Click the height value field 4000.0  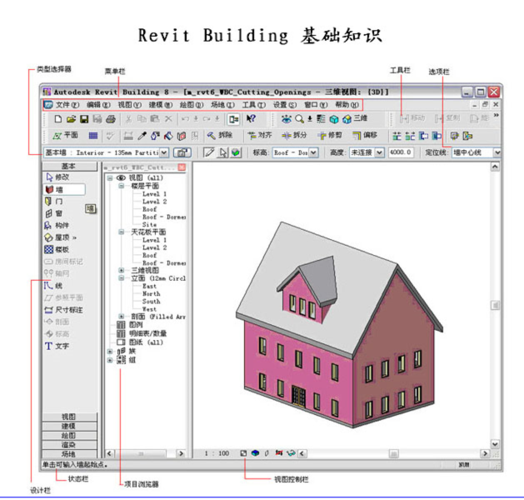(x=400, y=152)
